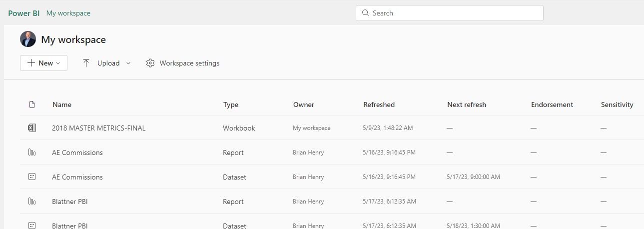Click the report icon beside Blattner PBI Report row
The width and height of the screenshot is (644, 229).
32,201
